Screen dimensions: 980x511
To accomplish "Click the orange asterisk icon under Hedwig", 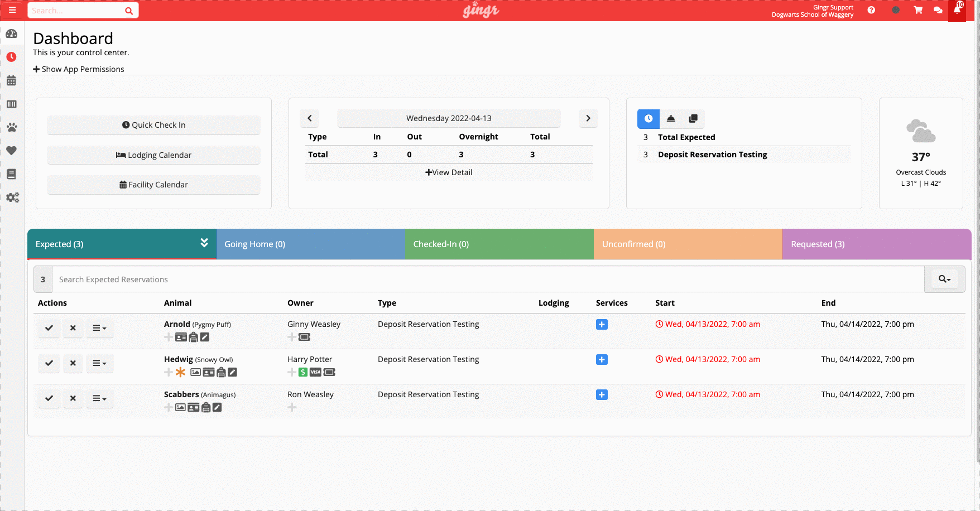I will tap(181, 372).
